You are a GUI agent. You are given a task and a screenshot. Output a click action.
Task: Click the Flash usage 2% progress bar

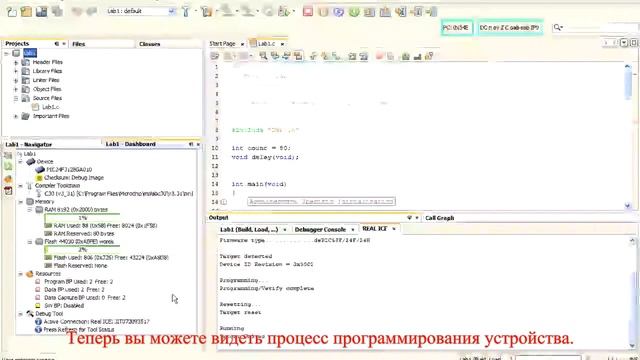[82, 249]
